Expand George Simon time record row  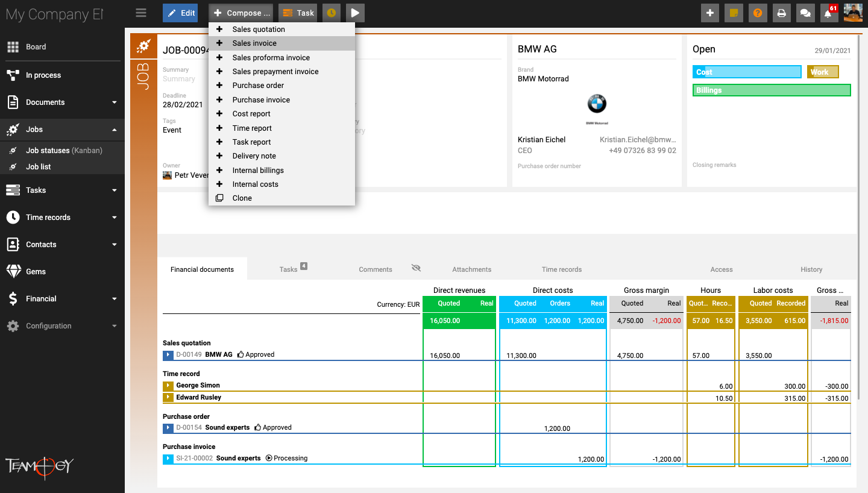click(168, 385)
